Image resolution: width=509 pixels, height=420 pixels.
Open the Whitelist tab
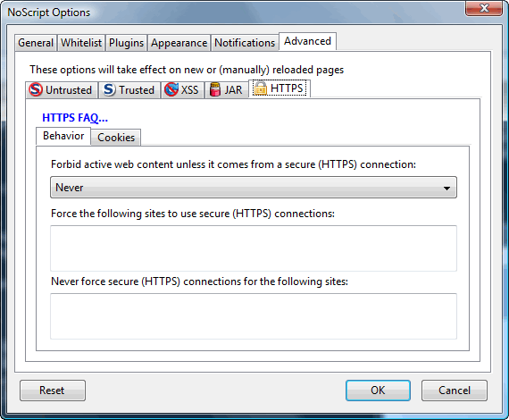tap(81, 43)
